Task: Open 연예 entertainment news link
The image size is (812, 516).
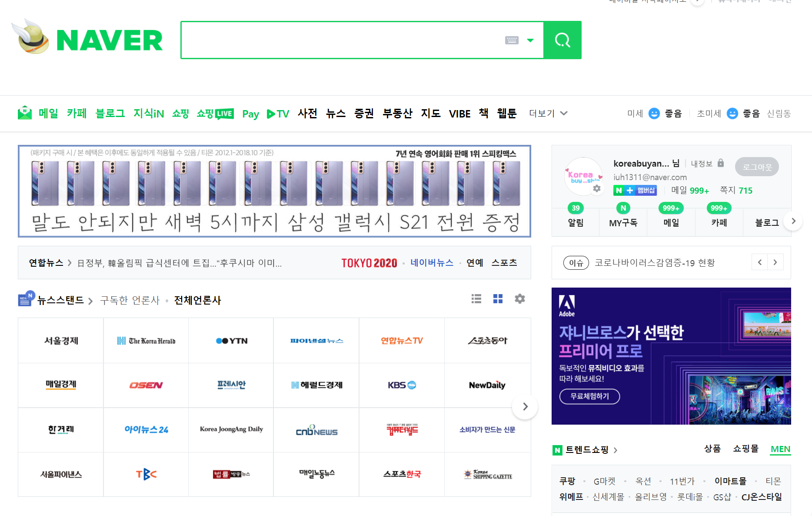Action: 475,263
